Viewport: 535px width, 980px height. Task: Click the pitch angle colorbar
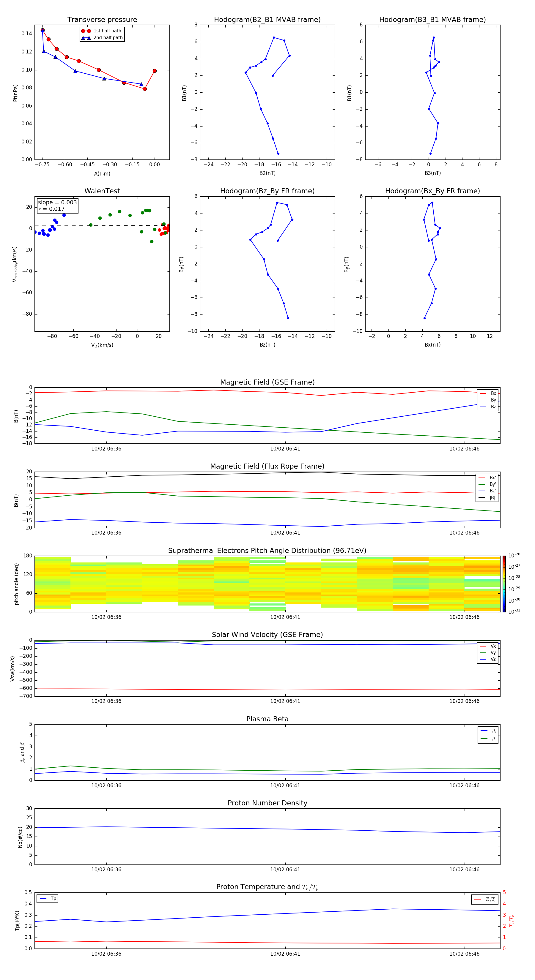click(504, 584)
